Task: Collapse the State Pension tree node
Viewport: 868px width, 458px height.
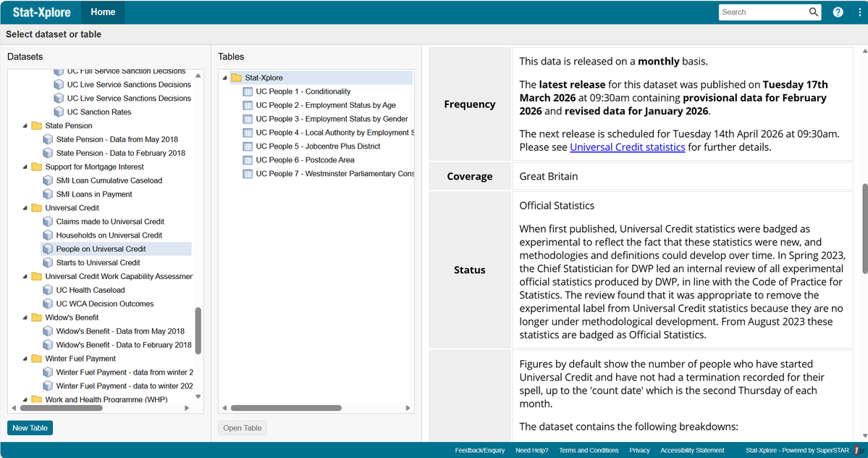Action: coord(25,125)
